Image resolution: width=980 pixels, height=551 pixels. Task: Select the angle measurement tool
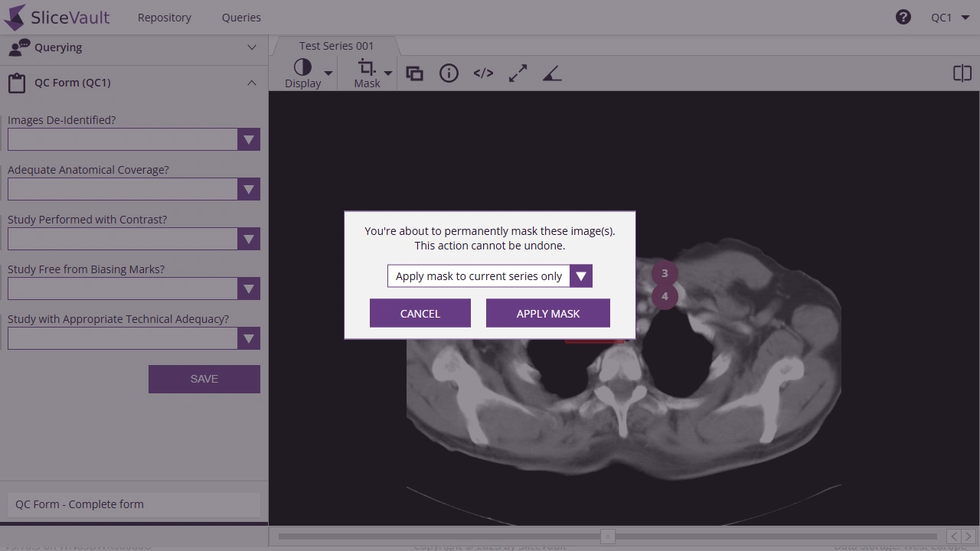552,73
